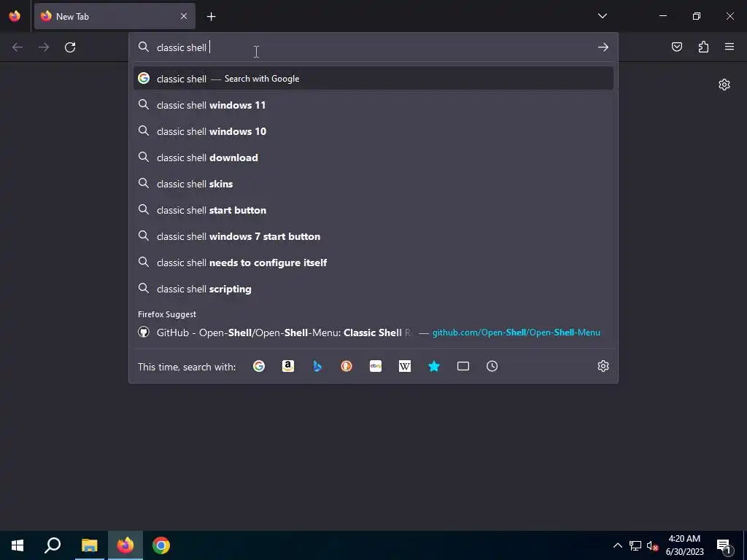
Task: Open the Extensions menu
Action: (x=703, y=47)
